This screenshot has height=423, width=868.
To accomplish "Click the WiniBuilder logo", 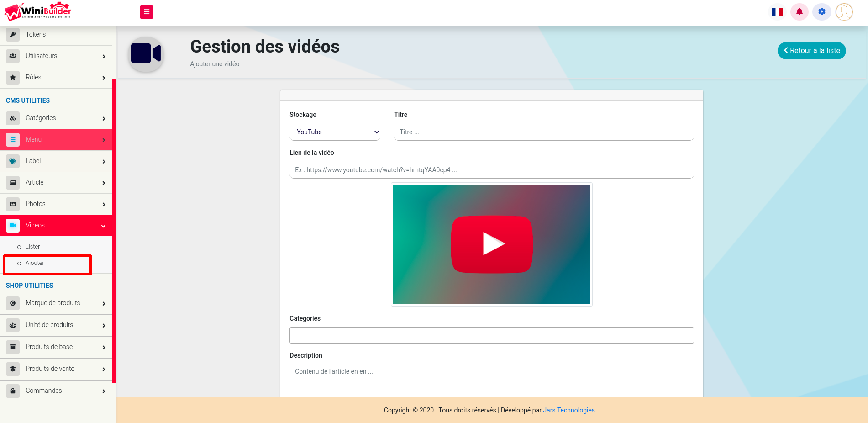I will pos(38,11).
